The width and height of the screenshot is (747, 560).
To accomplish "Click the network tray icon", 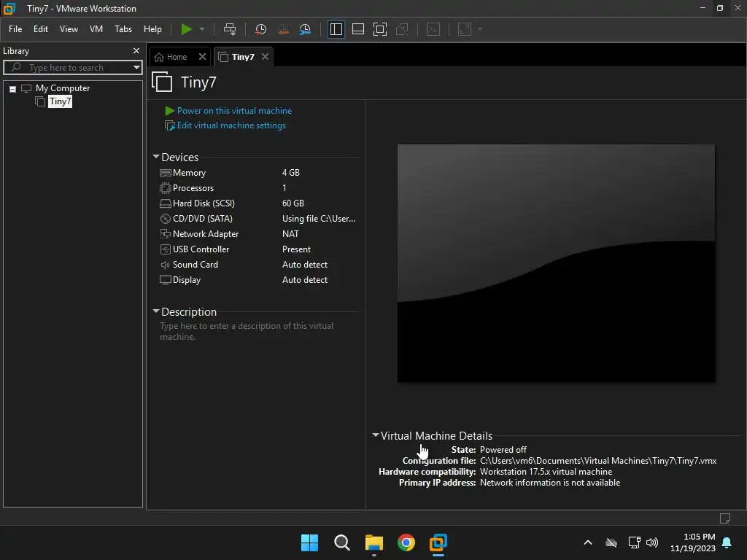I will point(634,542).
